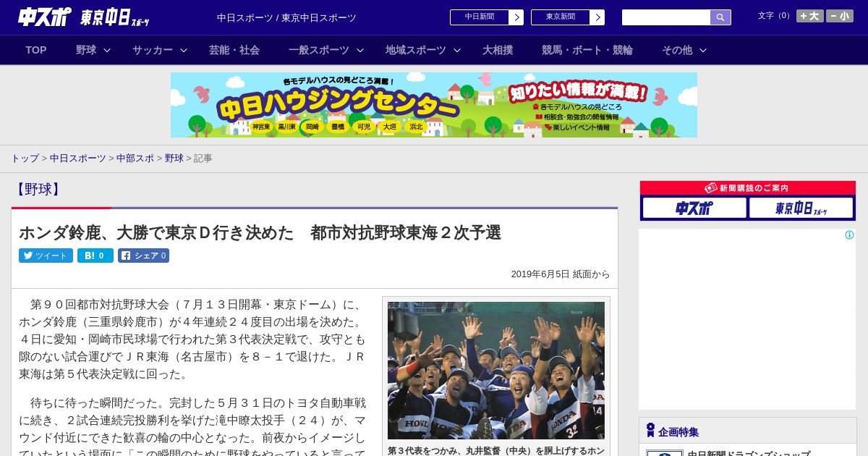
Task: Click the 【野球】 section heading
Action: pos(38,189)
